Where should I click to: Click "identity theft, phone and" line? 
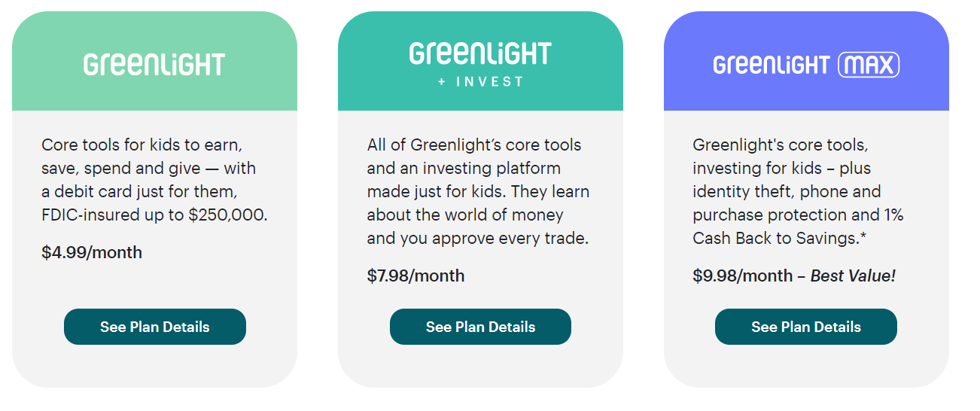pos(787,191)
